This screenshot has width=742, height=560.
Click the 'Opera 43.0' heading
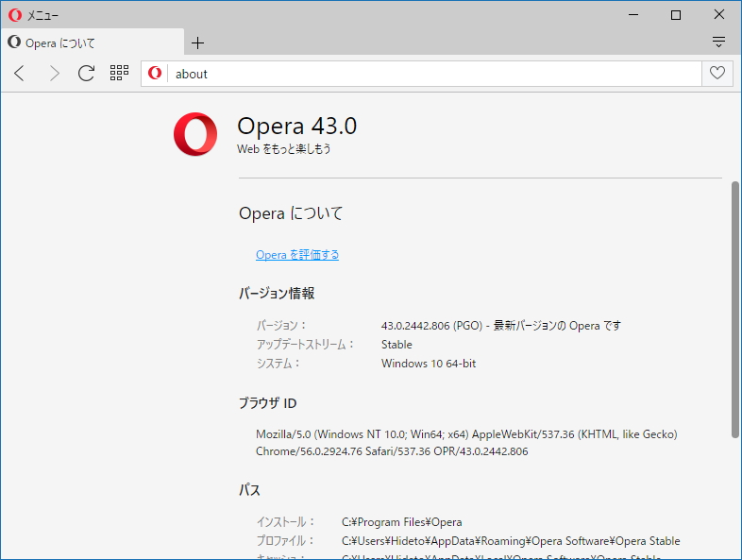296,126
